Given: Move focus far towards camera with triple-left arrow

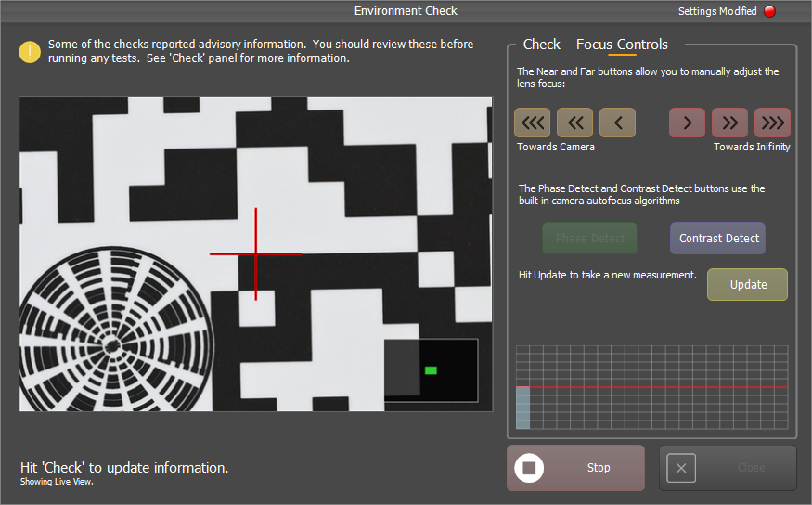Looking at the screenshot, I should [x=533, y=123].
